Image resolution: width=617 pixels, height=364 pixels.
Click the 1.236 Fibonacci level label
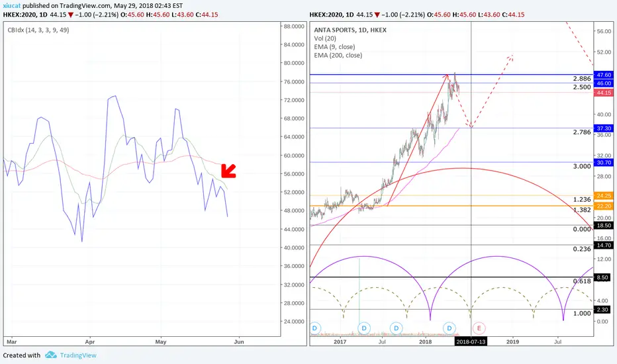point(582,199)
